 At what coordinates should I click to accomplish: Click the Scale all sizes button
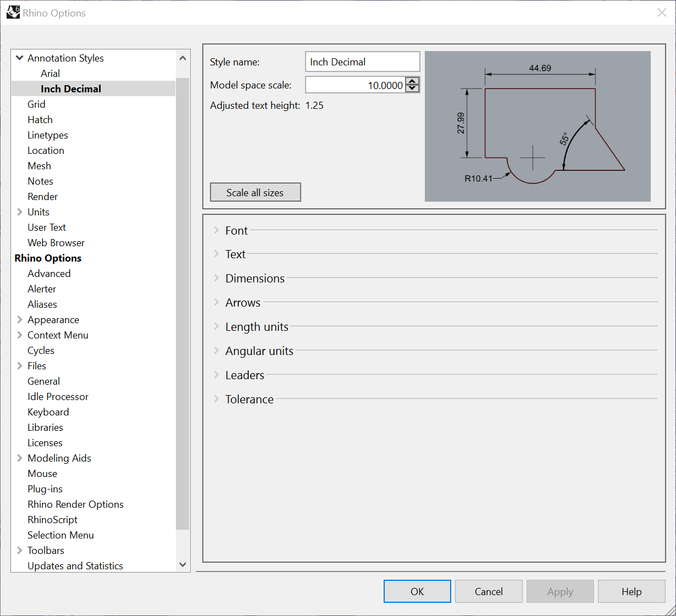pyautogui.click(x=255, y=192)
